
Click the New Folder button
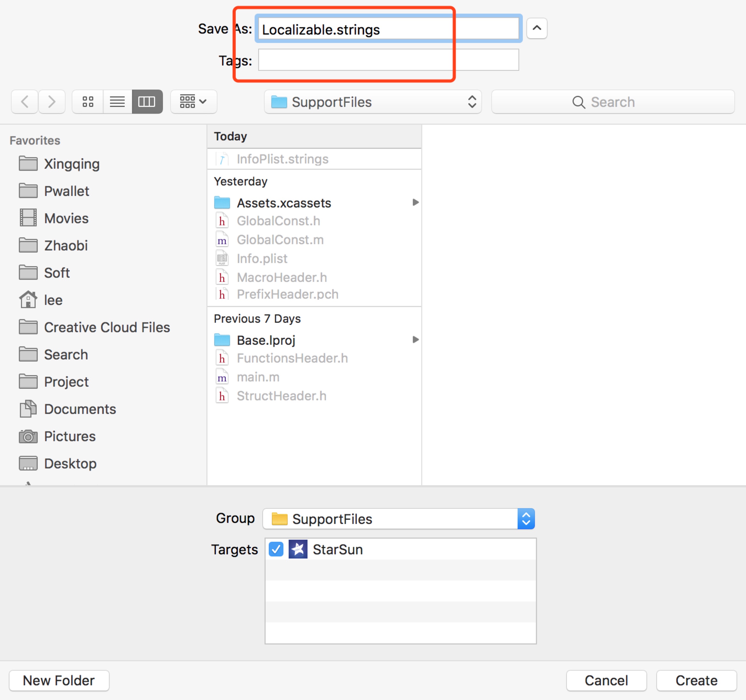[x=59, y=680]
